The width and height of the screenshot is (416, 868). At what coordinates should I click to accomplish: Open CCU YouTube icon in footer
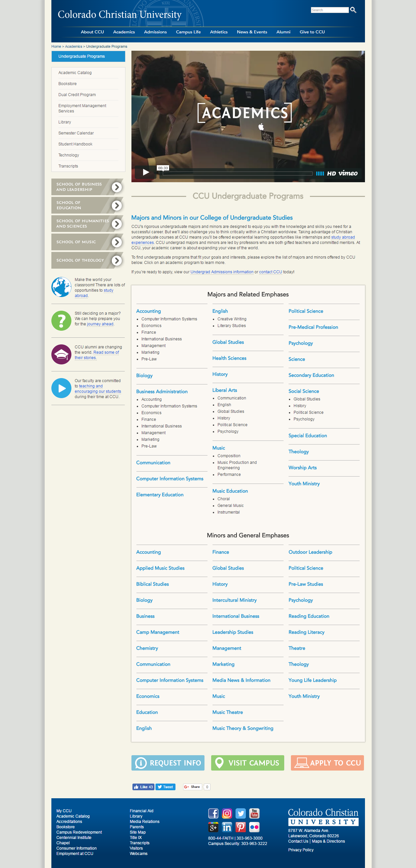pos(254,813)
